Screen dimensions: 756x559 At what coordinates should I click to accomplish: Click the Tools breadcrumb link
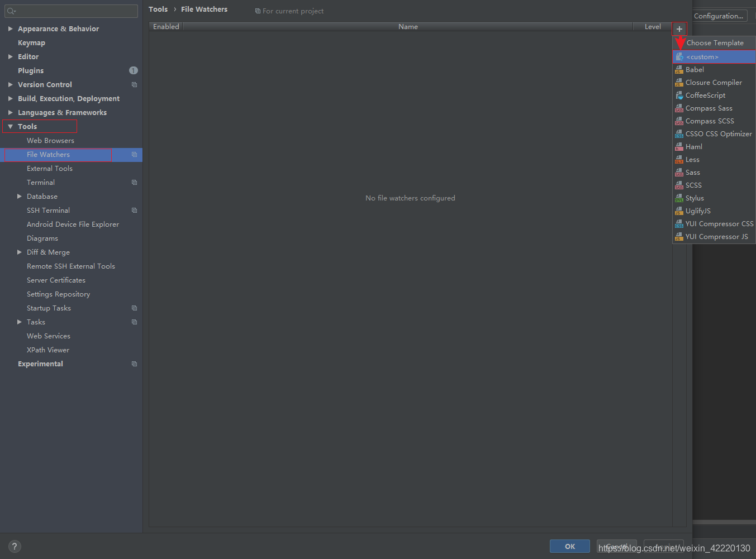point(158,9)
